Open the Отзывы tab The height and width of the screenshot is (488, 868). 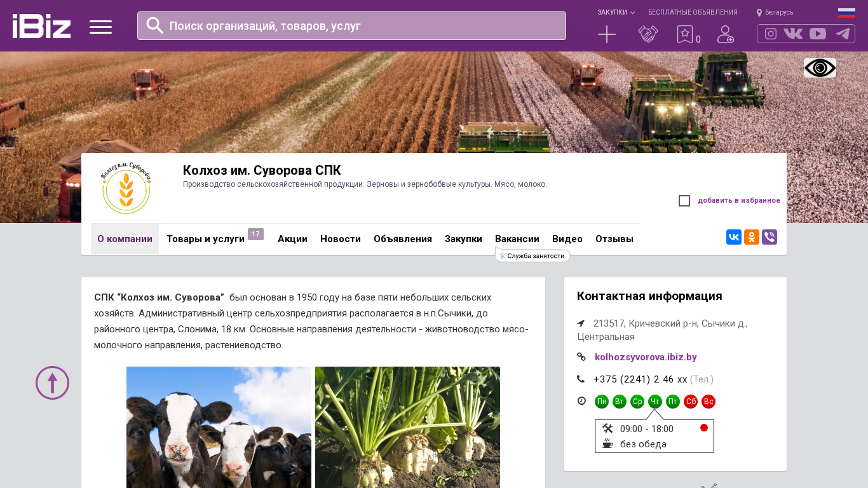[614, 239]
